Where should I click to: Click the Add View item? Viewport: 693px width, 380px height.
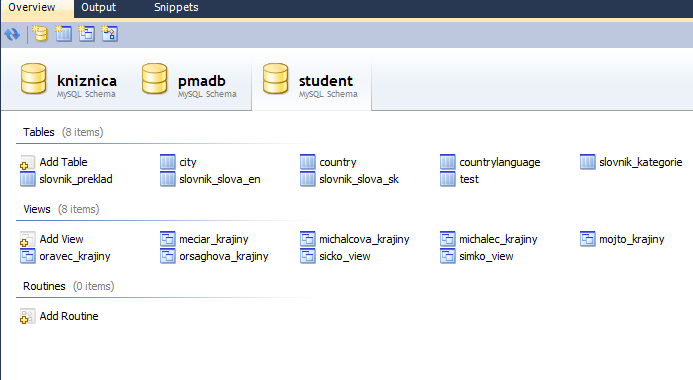pyautogui.click(x=52, y=239)
